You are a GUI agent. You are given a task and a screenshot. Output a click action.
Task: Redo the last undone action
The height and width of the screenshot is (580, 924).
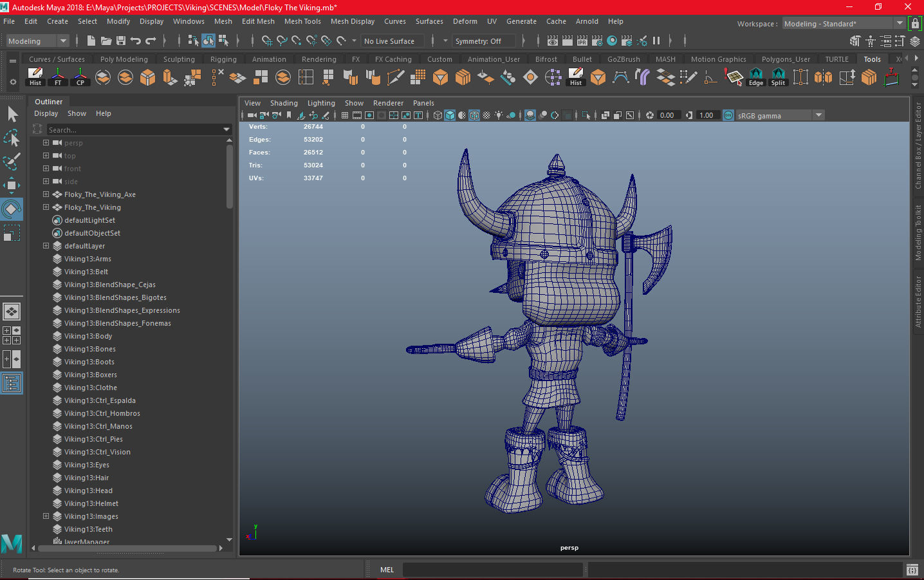(151, 41)
